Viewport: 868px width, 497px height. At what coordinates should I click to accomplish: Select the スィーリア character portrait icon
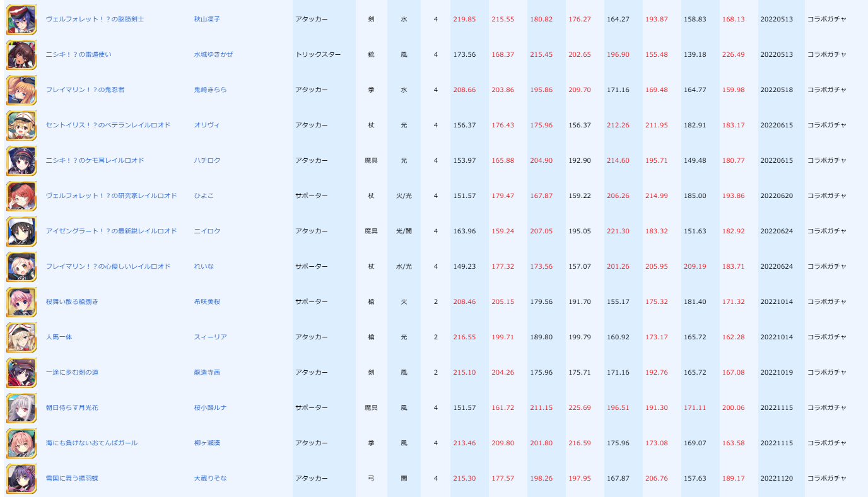[x=21, y=337]
